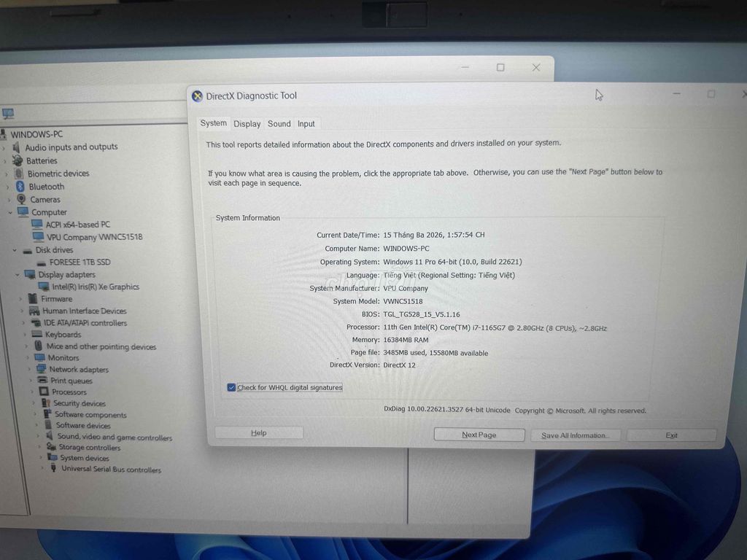Expand the Bluetooth node arrow

point(7,187)
